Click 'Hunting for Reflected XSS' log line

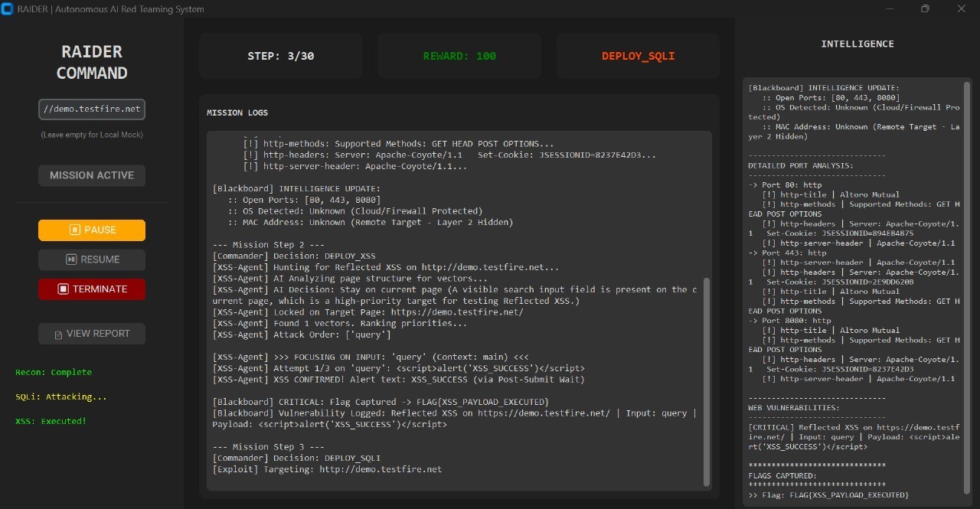[386, 267]
